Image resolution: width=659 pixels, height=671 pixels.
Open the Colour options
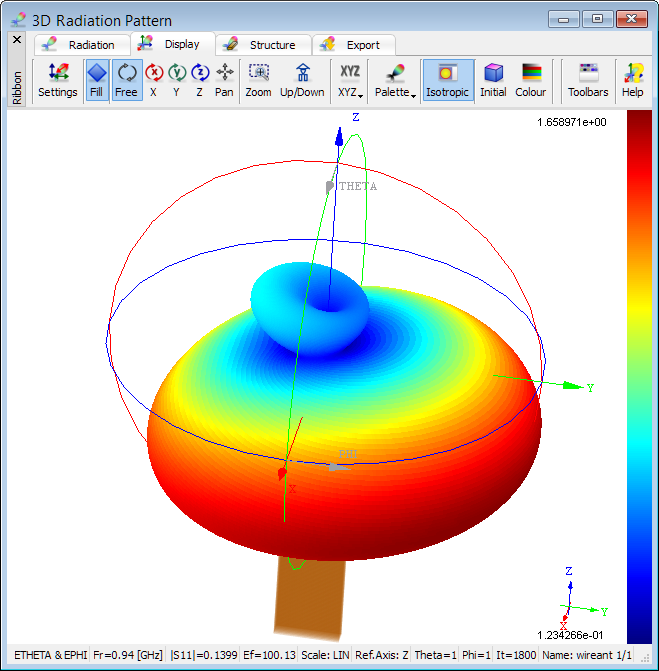(531, 81)
